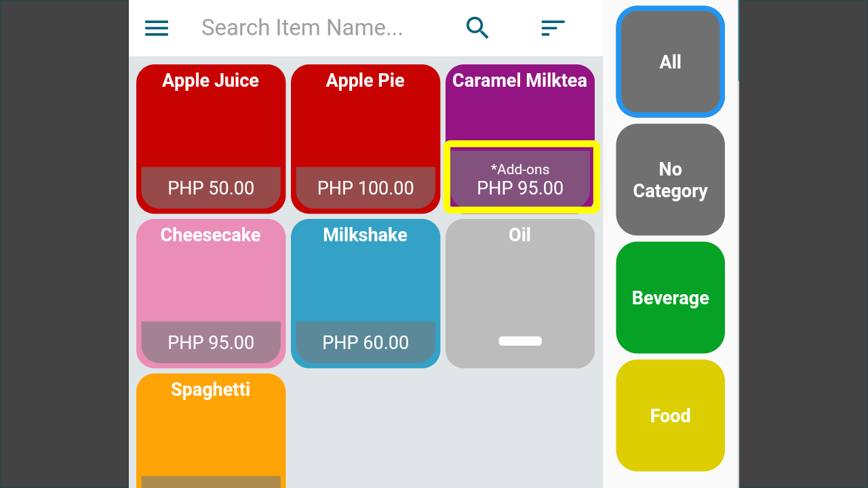
Task: Open the sort filter icon
Action: click(553, 28)
